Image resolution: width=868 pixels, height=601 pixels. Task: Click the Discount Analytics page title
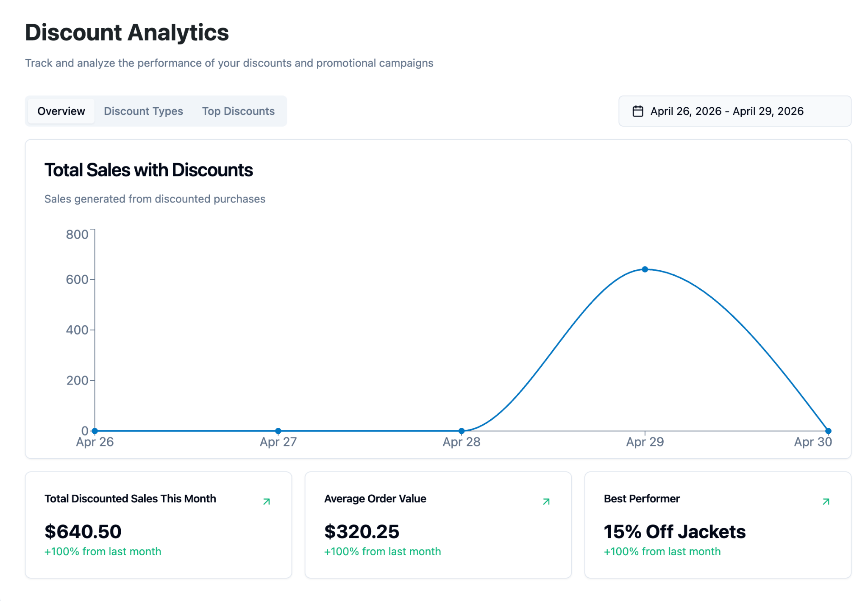(x=127, y=33)
